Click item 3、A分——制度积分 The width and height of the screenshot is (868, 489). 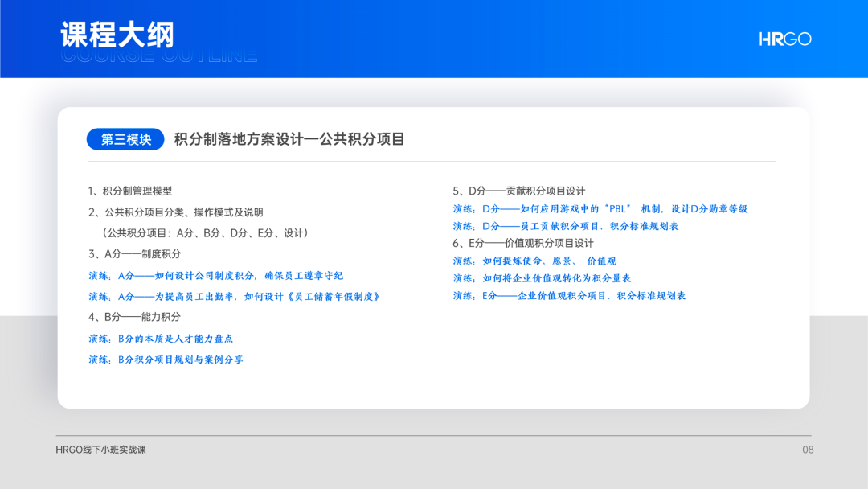pyautogui.click(x=135, y=254)
